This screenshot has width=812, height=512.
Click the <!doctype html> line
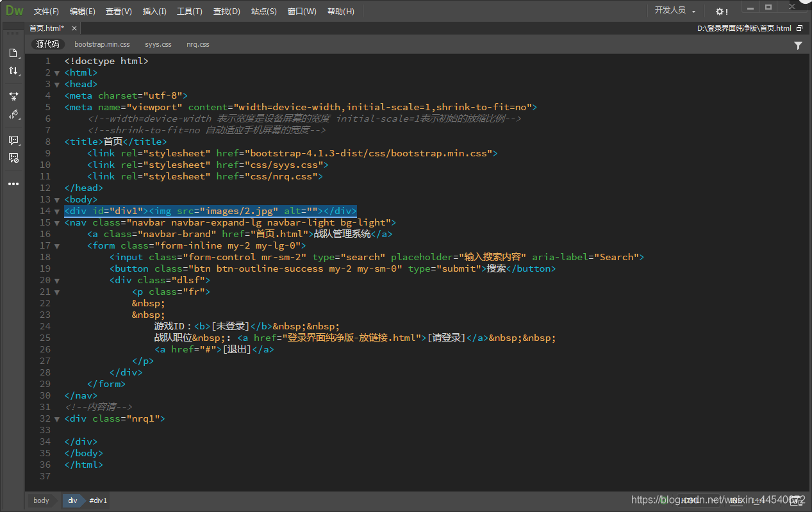coord(106,61)
